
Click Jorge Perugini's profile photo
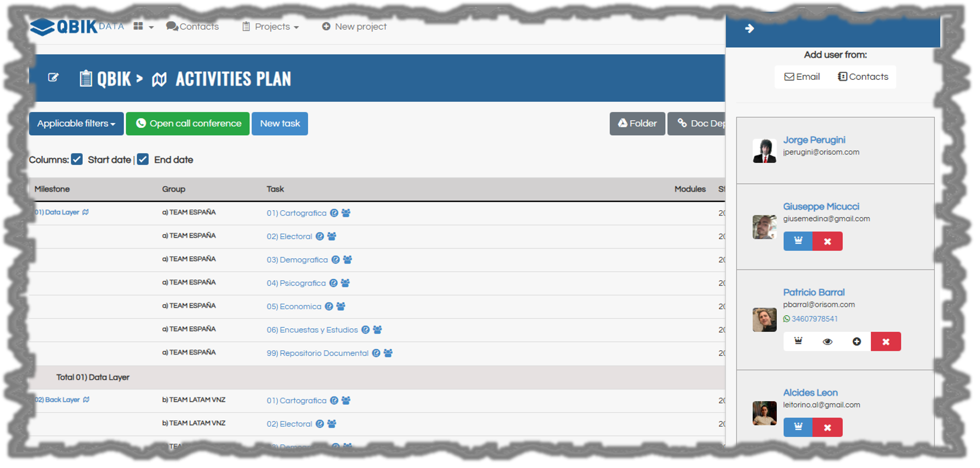click(764, 150)
